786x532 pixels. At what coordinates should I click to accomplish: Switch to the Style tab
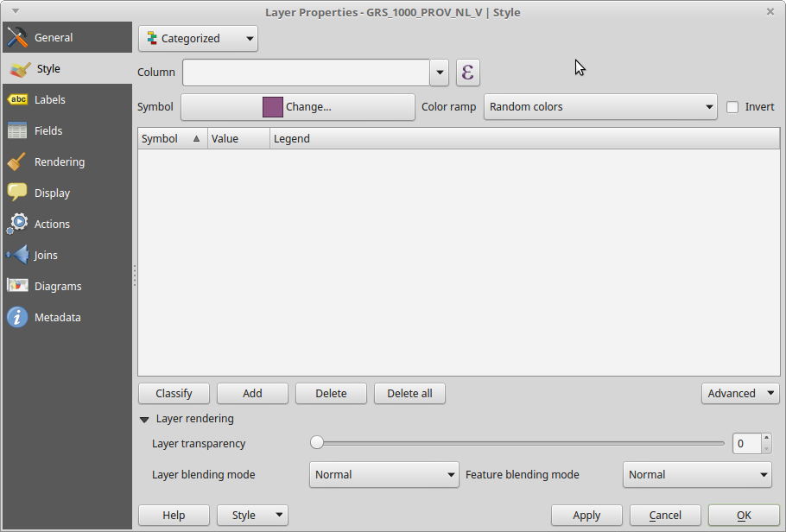pos(48,69)
